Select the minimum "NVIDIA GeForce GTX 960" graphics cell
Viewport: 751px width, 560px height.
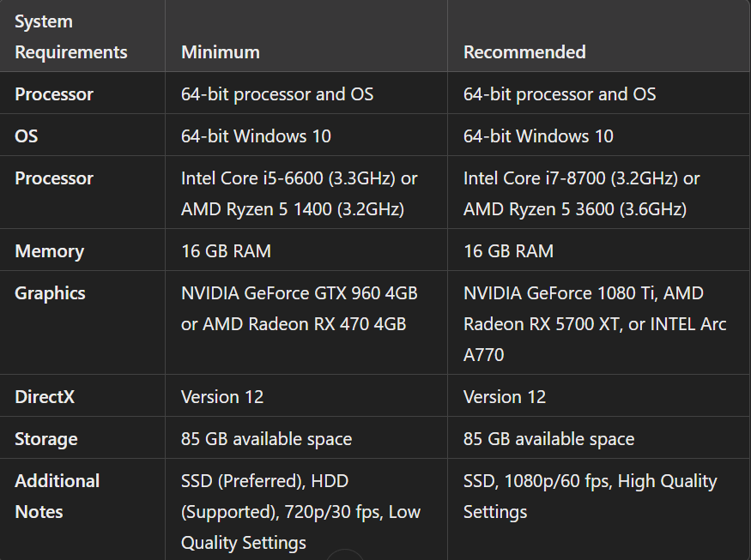299,309
